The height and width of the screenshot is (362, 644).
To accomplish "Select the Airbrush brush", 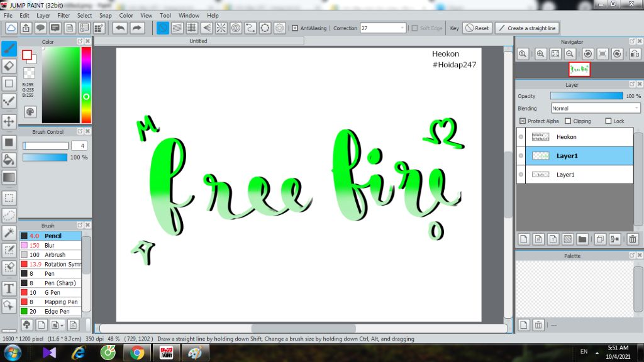I will 51,255.
